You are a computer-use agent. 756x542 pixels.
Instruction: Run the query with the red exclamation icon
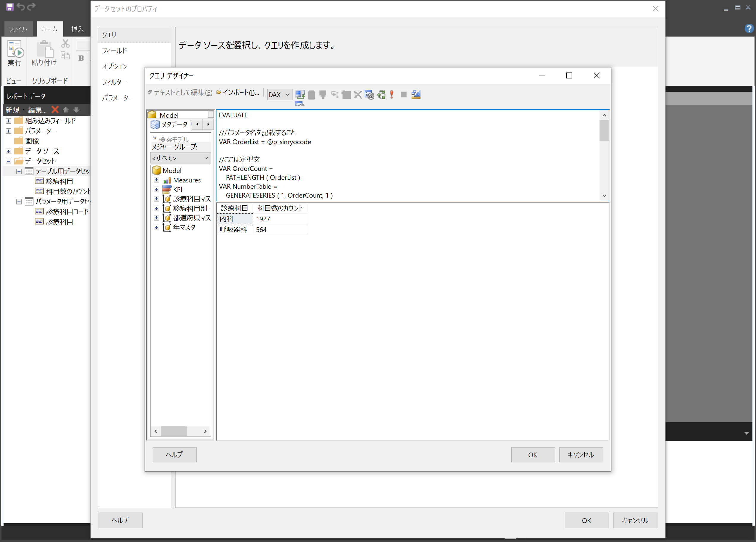pos(392,95)
